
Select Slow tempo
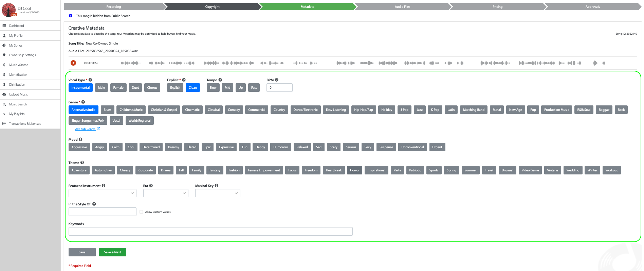tap(213, 88)
